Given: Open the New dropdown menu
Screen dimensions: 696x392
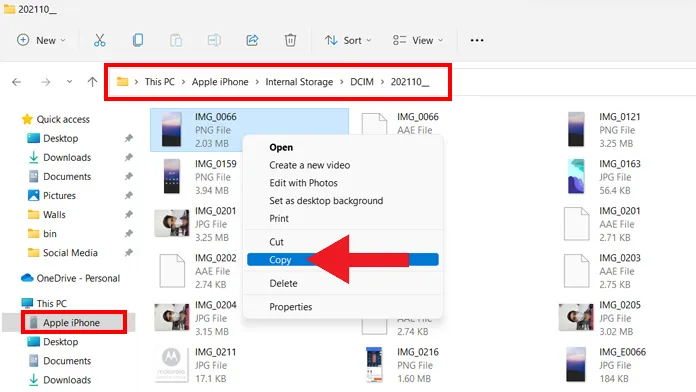Looking at the screenshot, I should [41, 40].
